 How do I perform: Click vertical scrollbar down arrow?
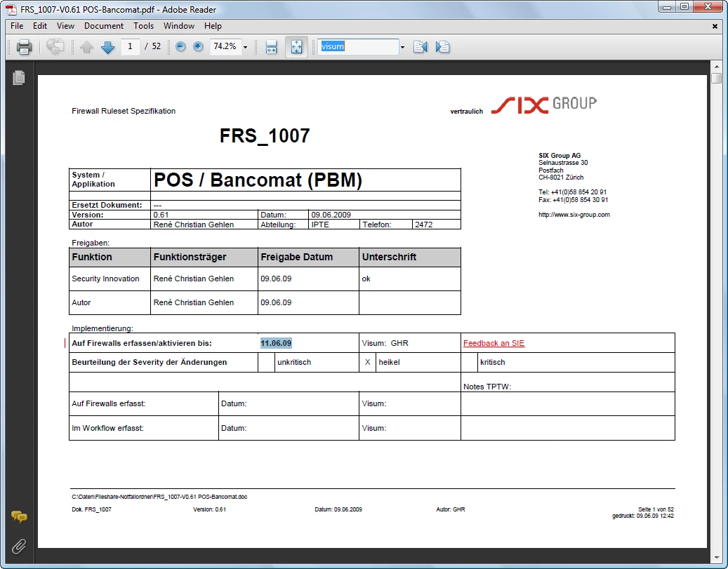716,557
